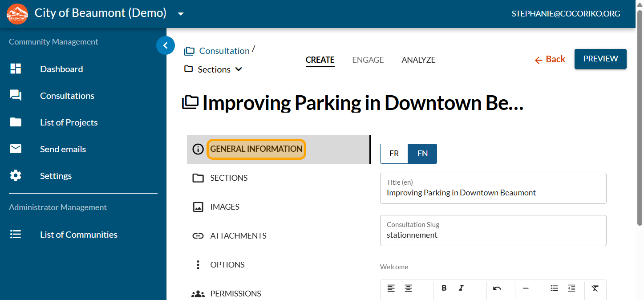This screenshot has width=644, height=300.
Task: Click the bold formatting icon
Action: (444, 288)
